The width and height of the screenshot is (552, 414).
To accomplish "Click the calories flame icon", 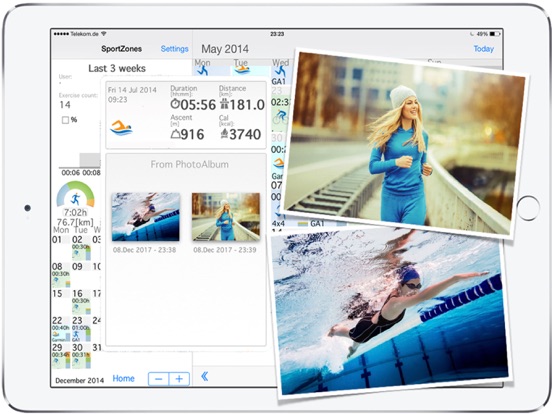I will click(x=224, y=134).
